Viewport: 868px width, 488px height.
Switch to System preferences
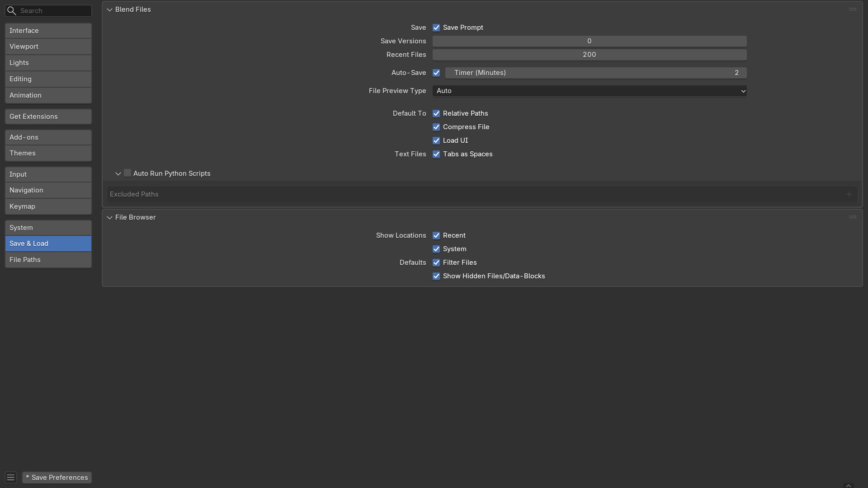coord(48,228)
